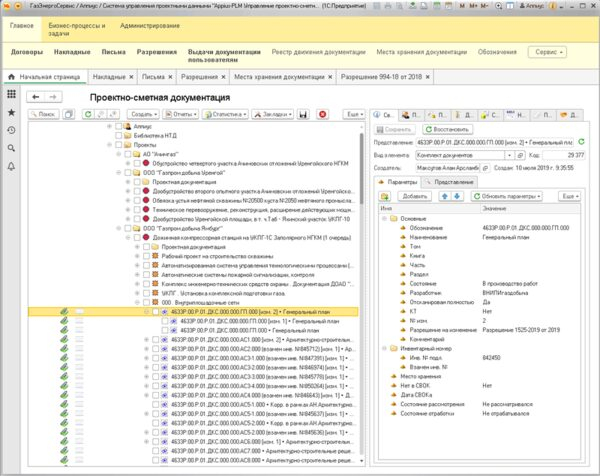
Task: Tick the Проекты folder checkbox
Action: coord(120,146)
